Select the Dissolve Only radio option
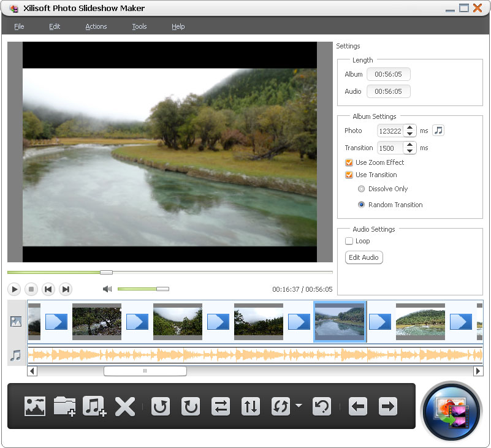Viewport: 491px width, 448px height. tap(361, 189)
